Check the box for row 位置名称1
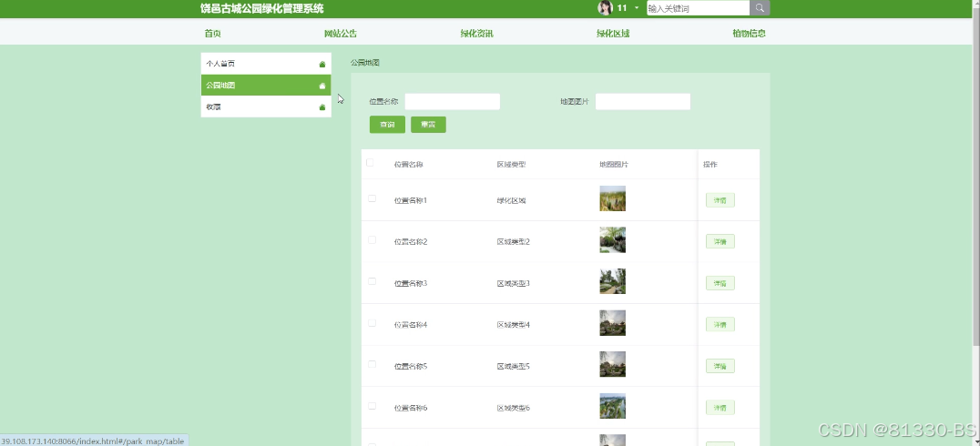This screenshot has height=446, width=980. pos(372,198)
